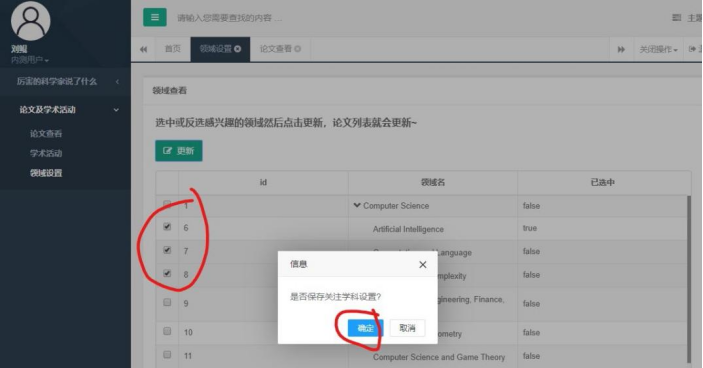
Task: Collapse 论文及学术活动 sidebar menu
Action: click(65, 110)
